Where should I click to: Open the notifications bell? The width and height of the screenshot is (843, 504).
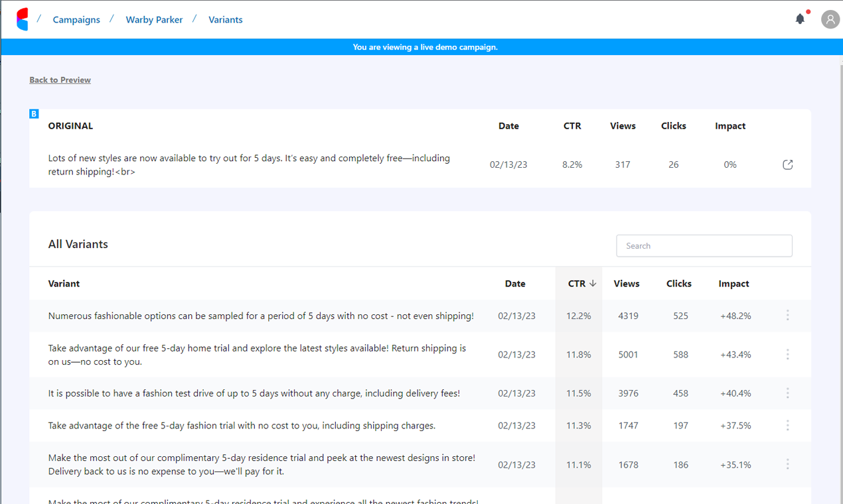click(800, 19)
